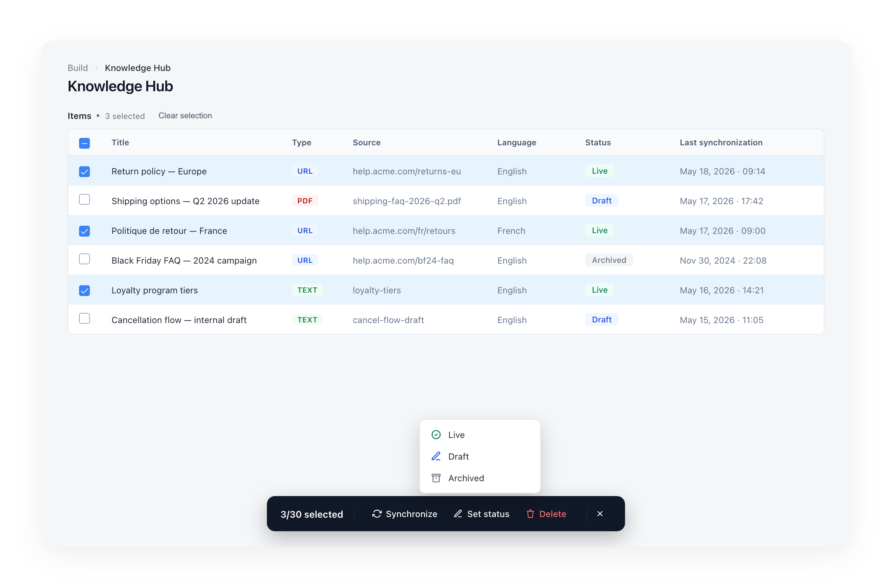The width and height of the screenshot is (892, 588).
Task: Click source help.acme.com/returns-eu
Action: point(406,171)
